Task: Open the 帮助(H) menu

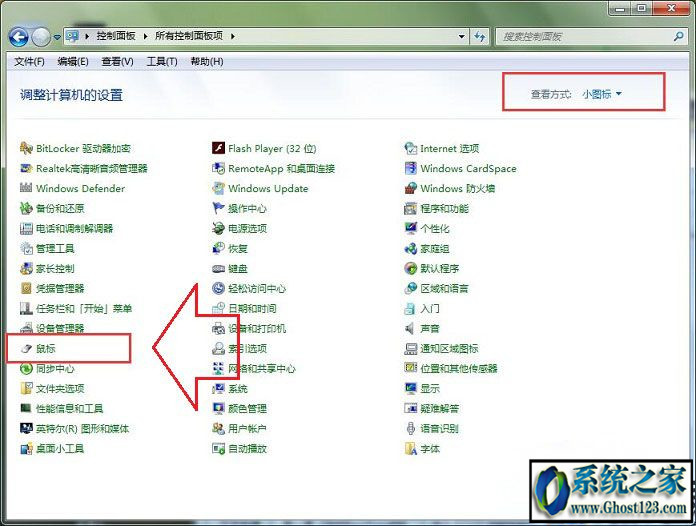Action: click(x=207, y=62)
